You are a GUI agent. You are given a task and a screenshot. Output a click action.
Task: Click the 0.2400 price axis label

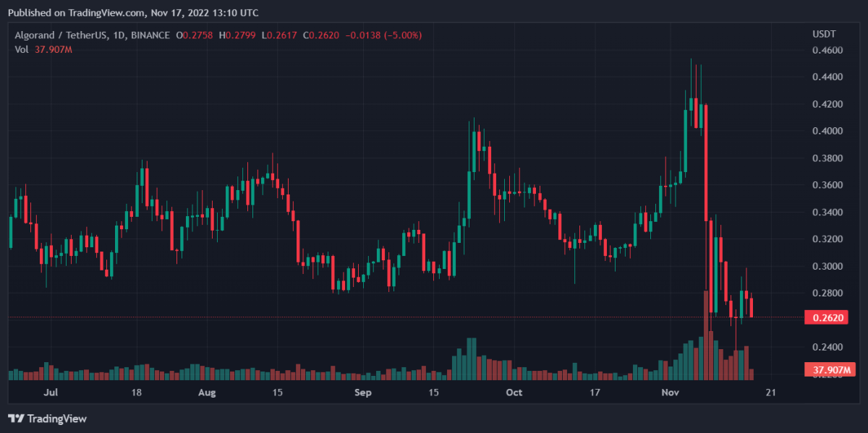point(825,348)
